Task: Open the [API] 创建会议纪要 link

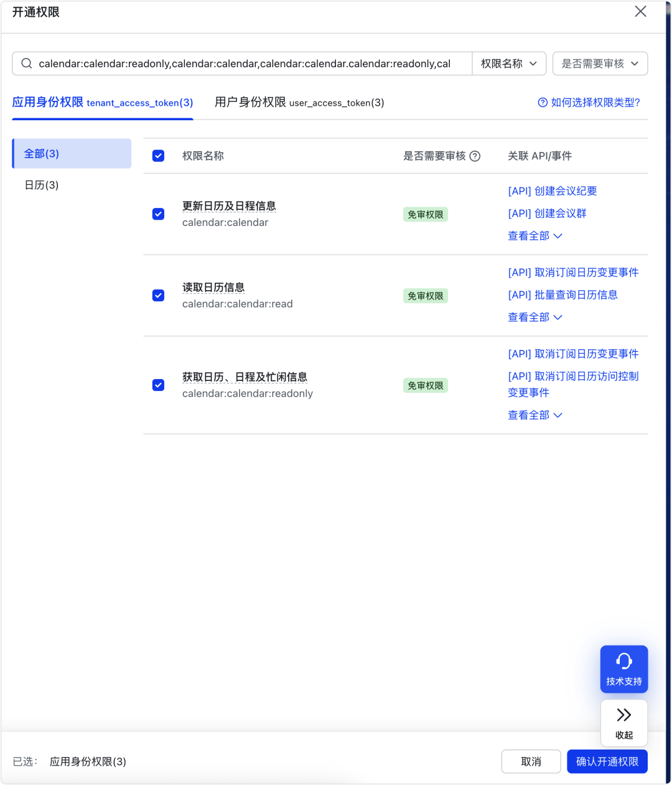Action: (552, 190)
